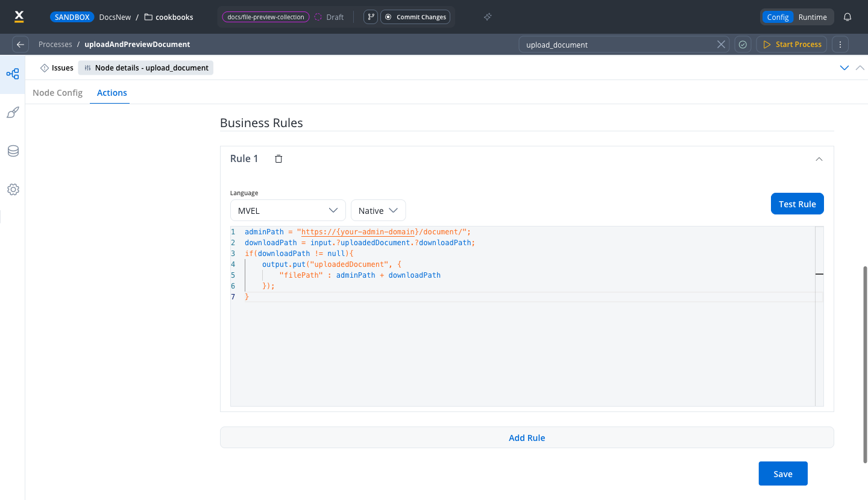868x500 pixels.
Task: Switch to Runtime mode
Action: coord(813,17)
